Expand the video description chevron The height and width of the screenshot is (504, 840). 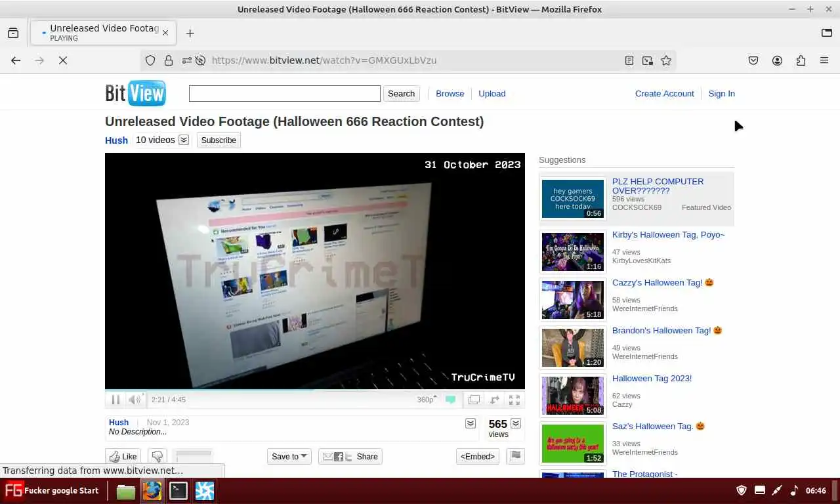471,423
